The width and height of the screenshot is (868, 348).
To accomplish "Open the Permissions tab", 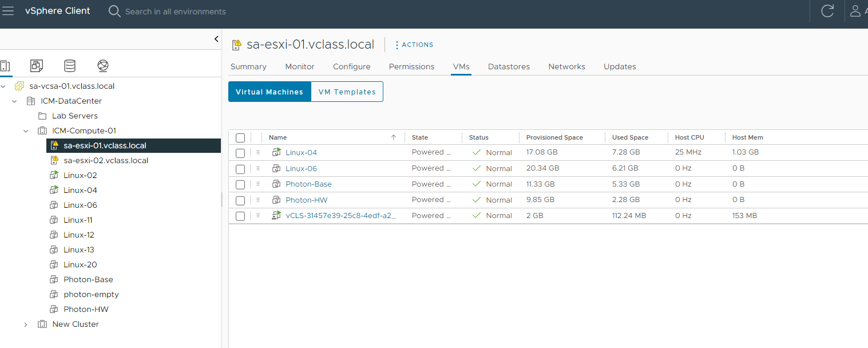I will coord(411,66).
